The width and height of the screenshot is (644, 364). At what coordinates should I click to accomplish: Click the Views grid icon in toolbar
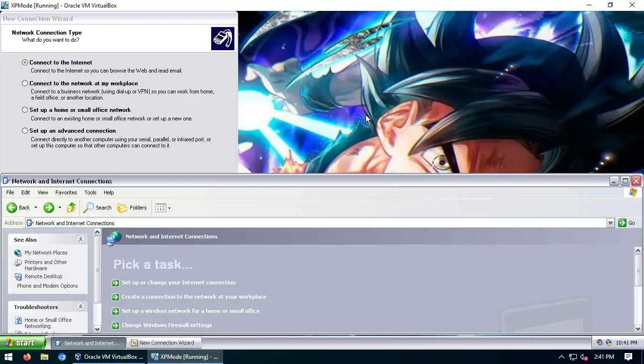(161, 208)
